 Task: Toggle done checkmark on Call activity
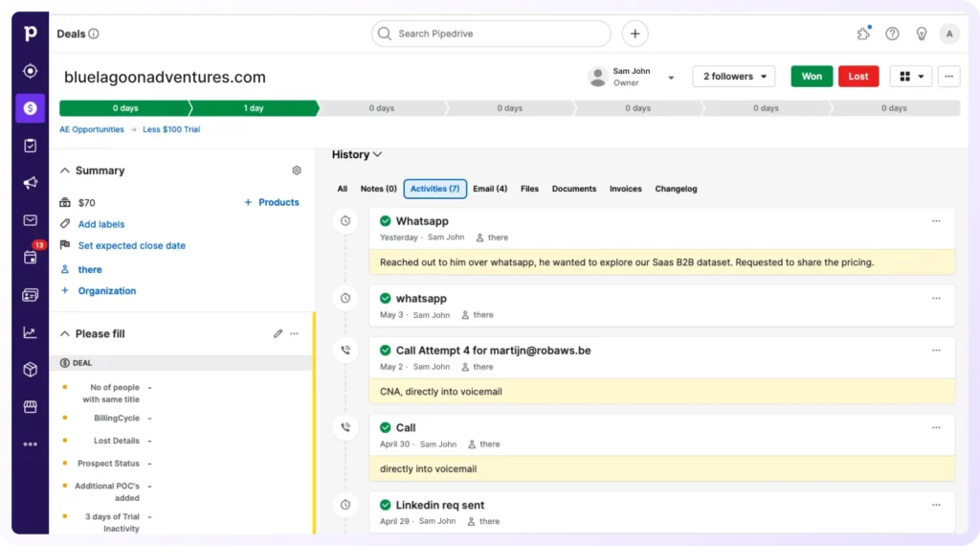coord(385,428)
